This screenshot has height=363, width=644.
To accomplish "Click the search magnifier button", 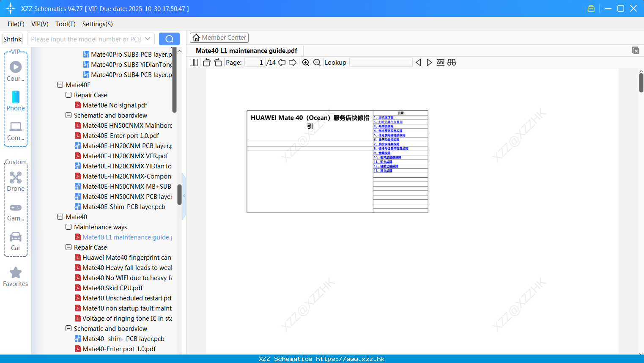I will pyautogui.click(x=169, y=39).
